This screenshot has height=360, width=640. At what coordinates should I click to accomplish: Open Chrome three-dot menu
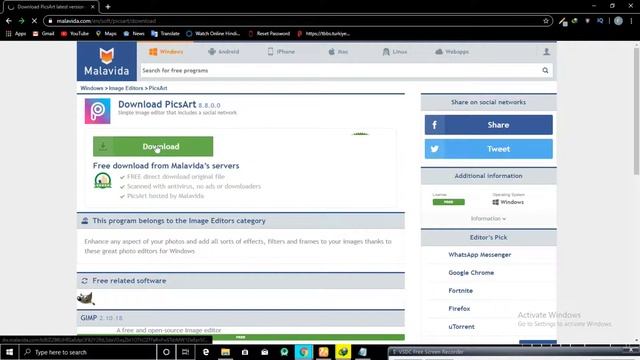[x=631, y=21]
